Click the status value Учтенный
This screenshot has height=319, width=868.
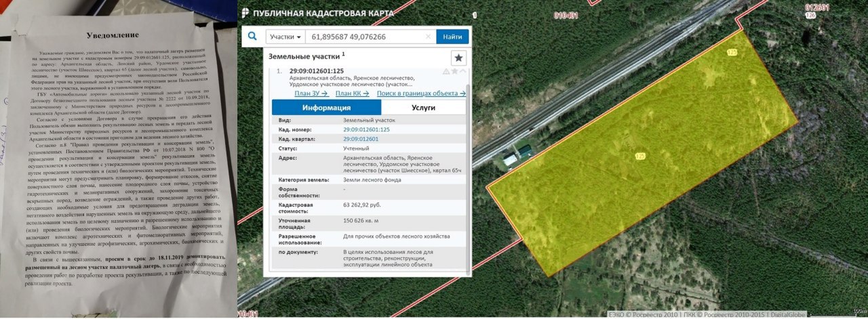point(357,147)
